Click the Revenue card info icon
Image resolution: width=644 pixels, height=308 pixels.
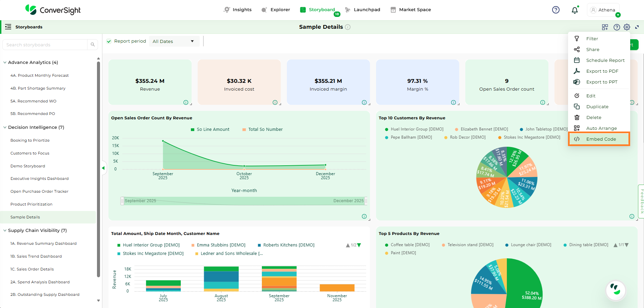point(185,102)
